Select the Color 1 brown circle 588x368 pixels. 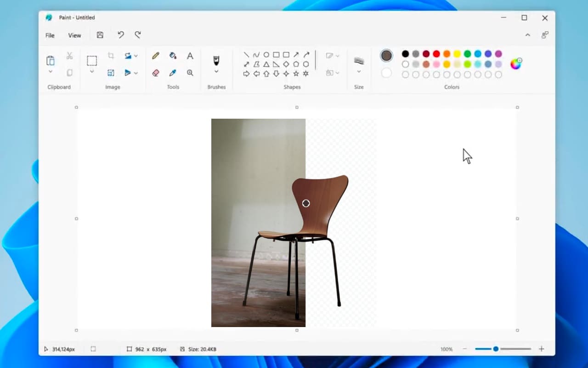pos(386,56)
